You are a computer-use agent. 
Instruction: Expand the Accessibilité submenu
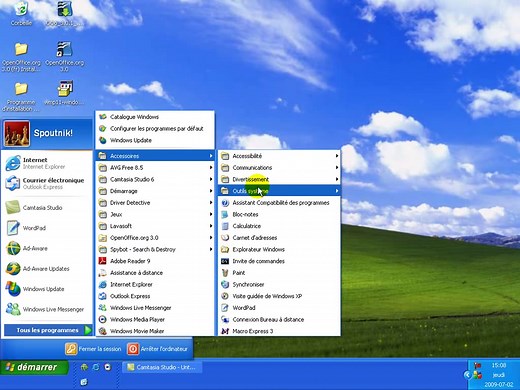coord(279,156)
